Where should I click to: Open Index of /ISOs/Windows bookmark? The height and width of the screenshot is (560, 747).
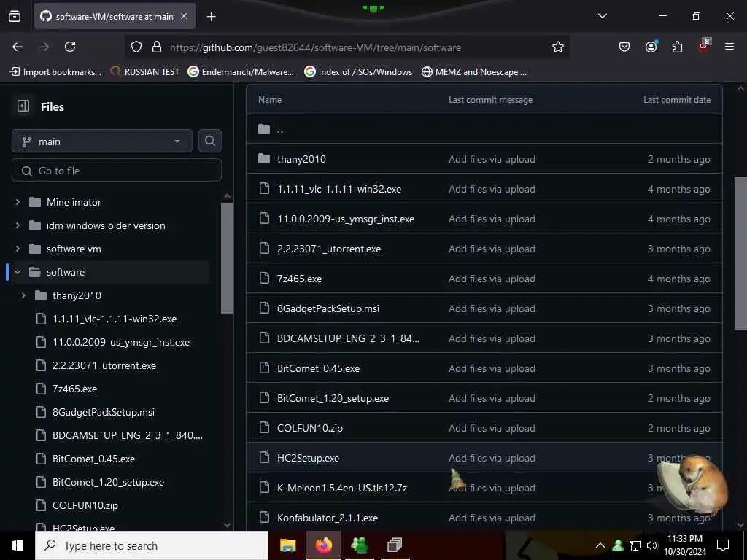pyautogui.click(x=358, y=72)
